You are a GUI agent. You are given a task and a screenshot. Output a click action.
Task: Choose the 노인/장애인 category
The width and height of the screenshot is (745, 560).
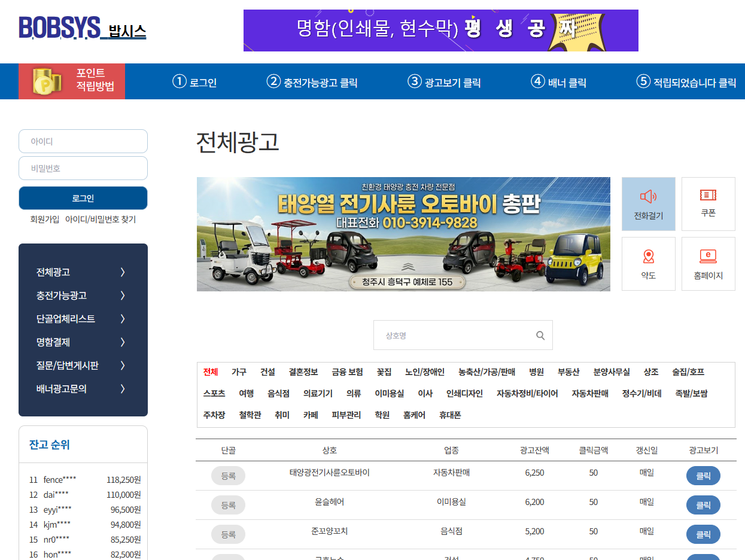[x=425, y=372]
